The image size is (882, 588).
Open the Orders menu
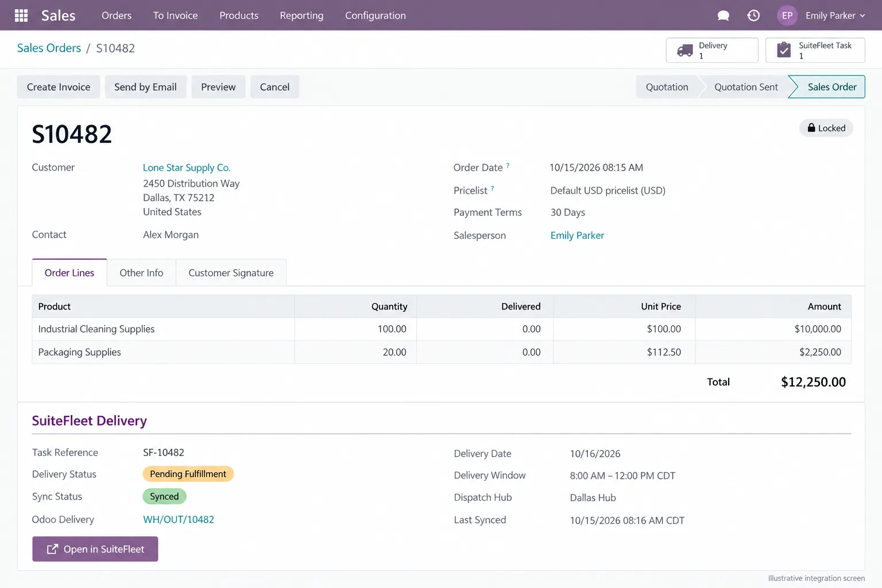coord(117,16)
